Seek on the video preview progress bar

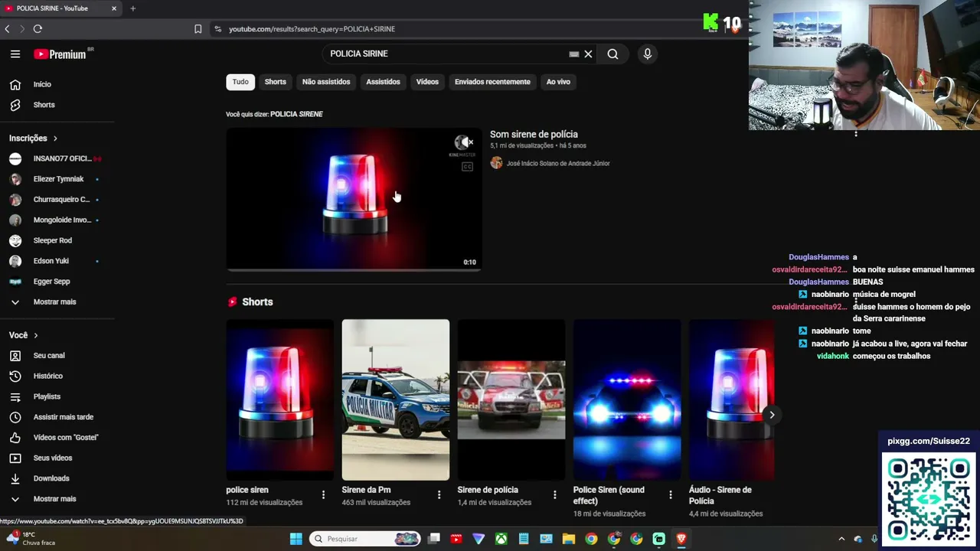354,269
